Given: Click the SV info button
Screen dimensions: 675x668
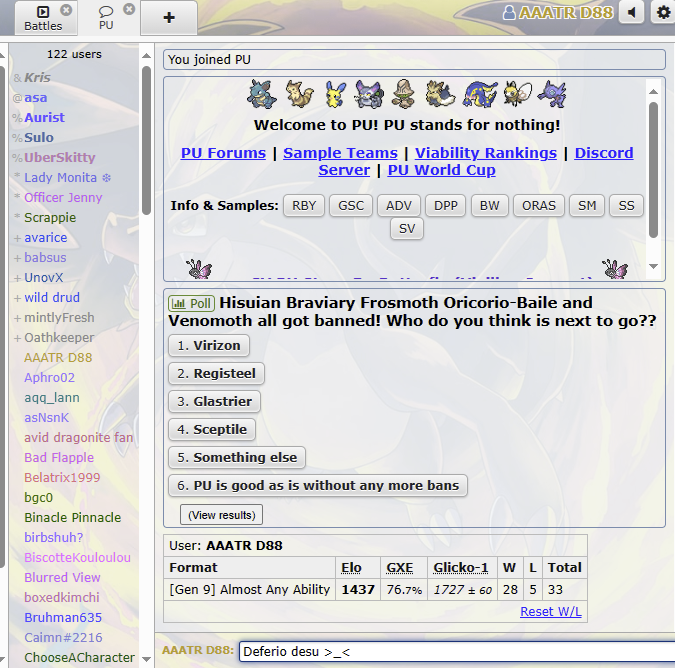Looking at the screenshot, I should point(407,229).
